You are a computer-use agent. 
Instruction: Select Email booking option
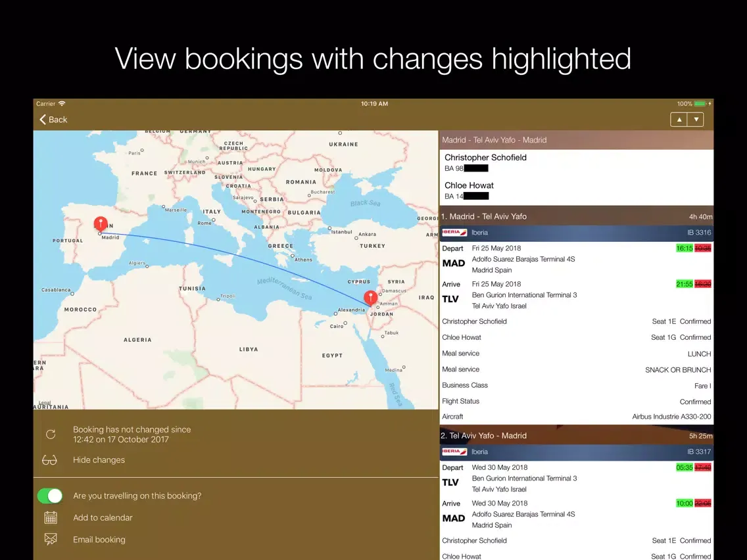(x=99, y=540)
